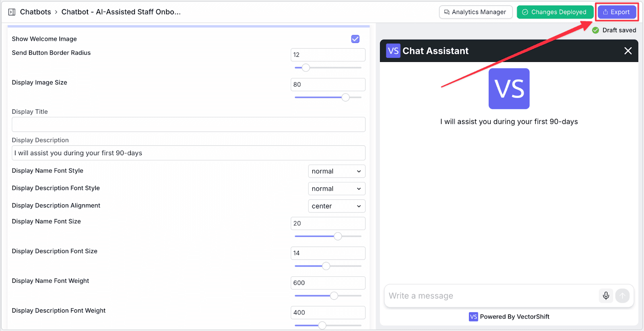This screenshot has width=644, height=331.
Task: Uncheck Show Welcome Image checkbox
Action: (x=355, y=39)
